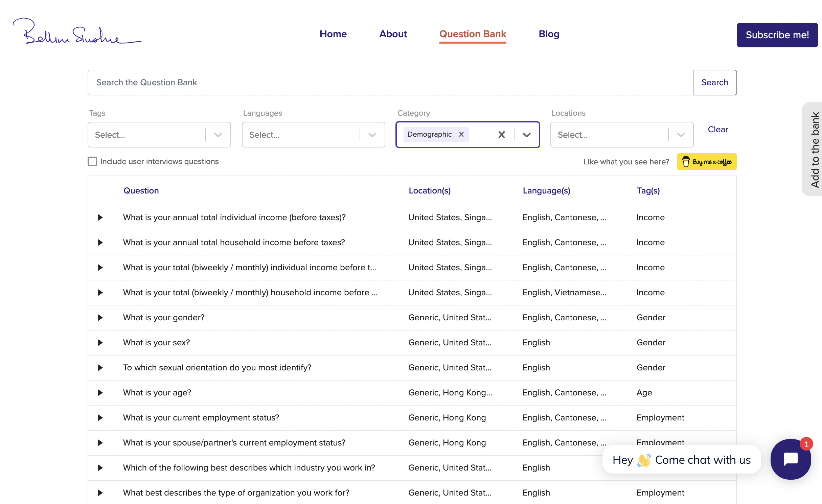Image resolution: width=822 pixels, height=504 pixels.
Task: Click the Clear filters link
Action: [718, 129]
